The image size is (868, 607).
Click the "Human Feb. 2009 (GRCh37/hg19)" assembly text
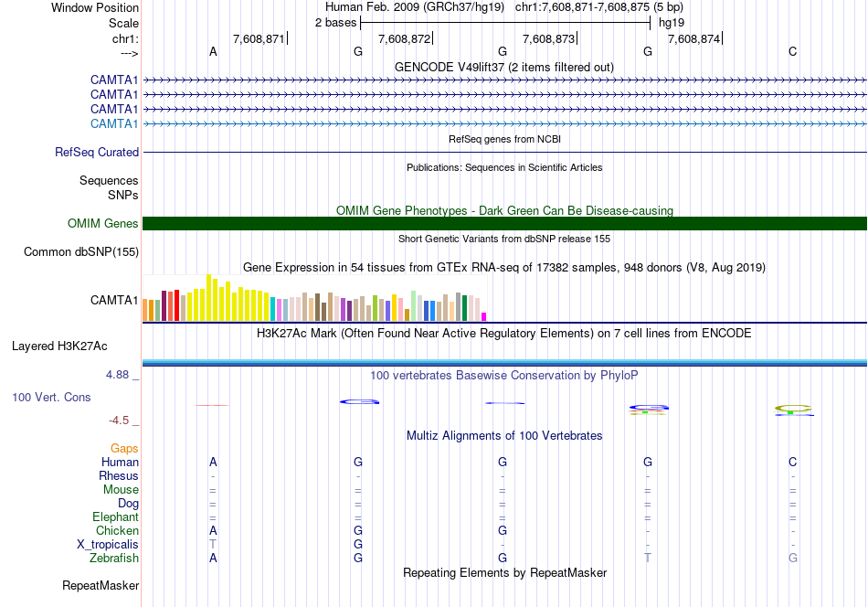click(x=415, y=7)
